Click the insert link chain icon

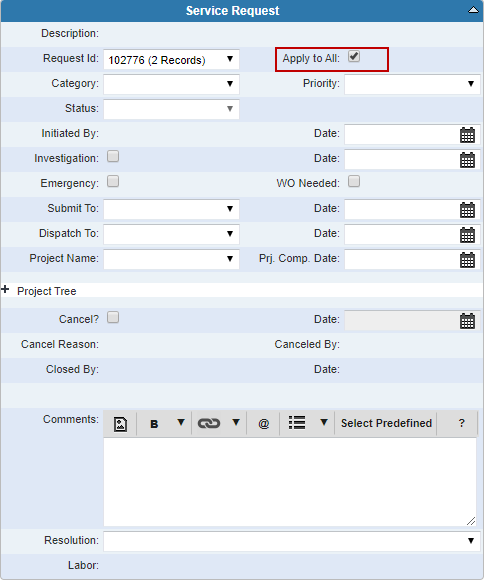[209, 423]
